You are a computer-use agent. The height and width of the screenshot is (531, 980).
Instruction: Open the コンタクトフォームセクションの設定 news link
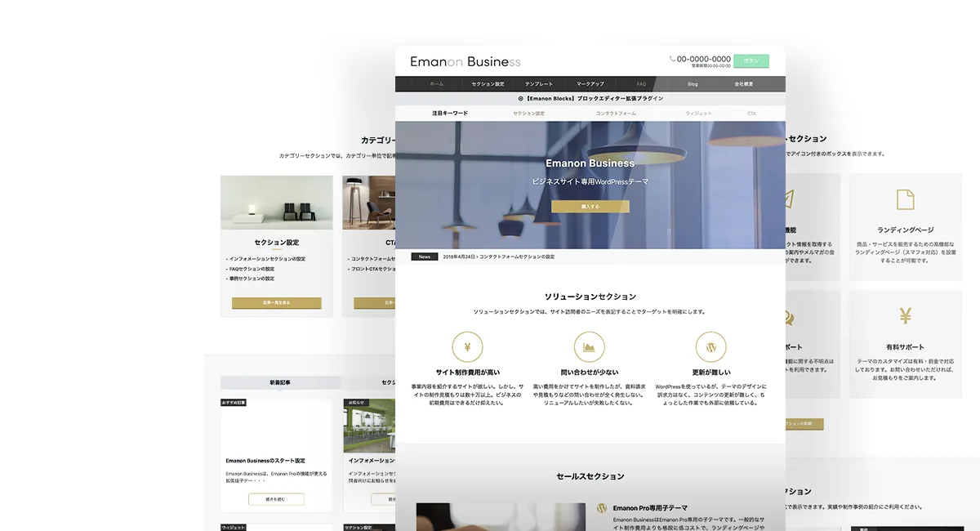(516, 257)
